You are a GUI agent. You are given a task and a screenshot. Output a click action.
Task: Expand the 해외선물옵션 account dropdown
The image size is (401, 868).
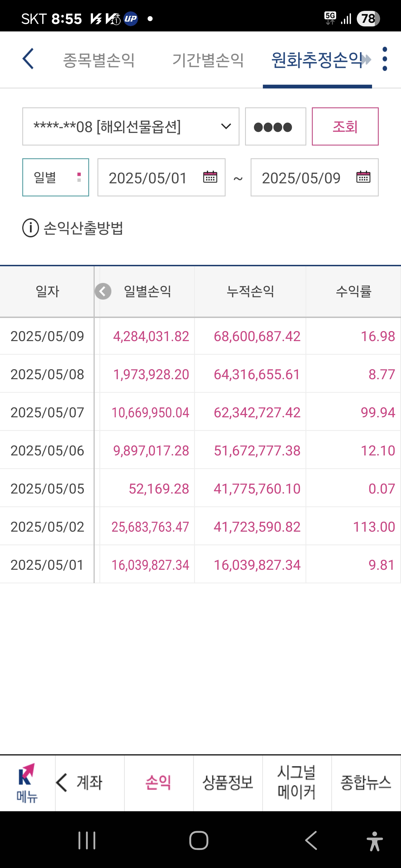(131, 127)
